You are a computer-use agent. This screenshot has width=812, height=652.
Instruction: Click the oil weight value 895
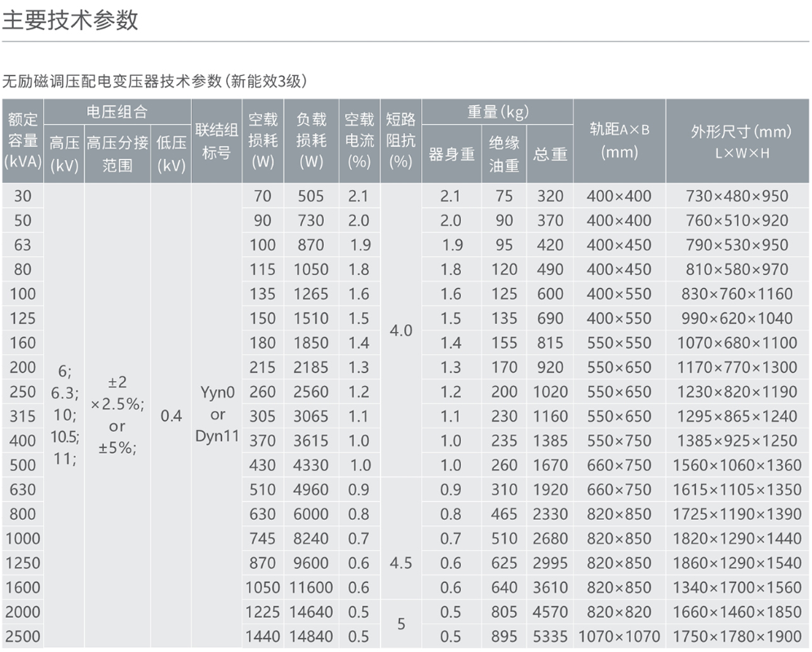(504, 636)
